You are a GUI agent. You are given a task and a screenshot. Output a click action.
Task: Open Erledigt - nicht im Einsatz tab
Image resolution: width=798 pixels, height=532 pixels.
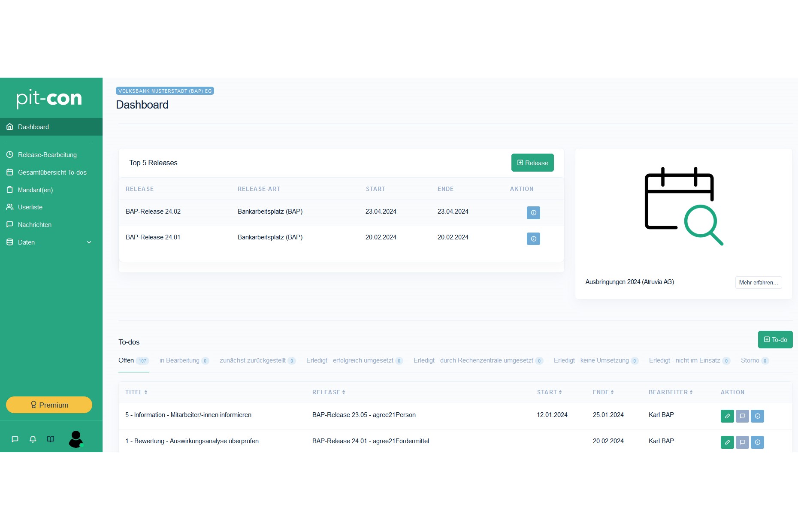click(x=690, y=360)
